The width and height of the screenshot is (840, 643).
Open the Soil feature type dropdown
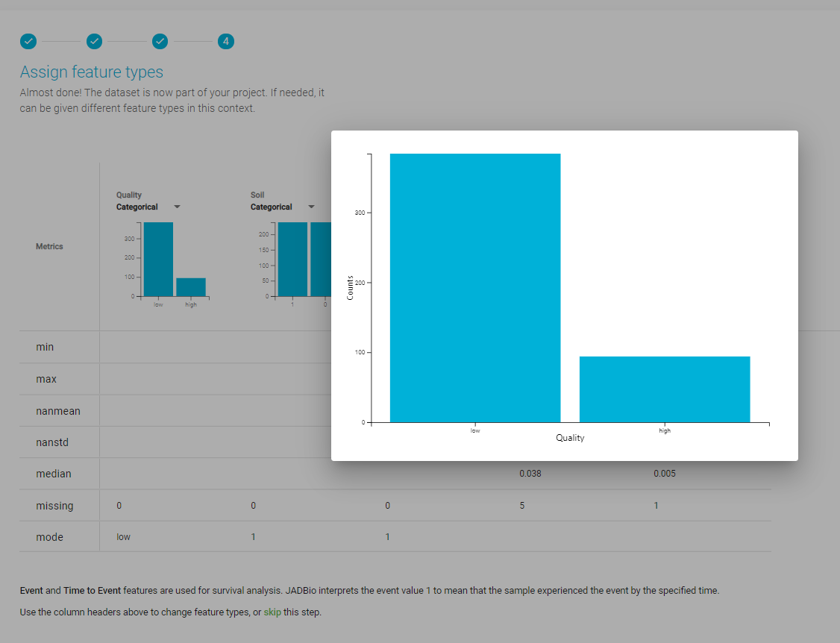coord(282,207)
